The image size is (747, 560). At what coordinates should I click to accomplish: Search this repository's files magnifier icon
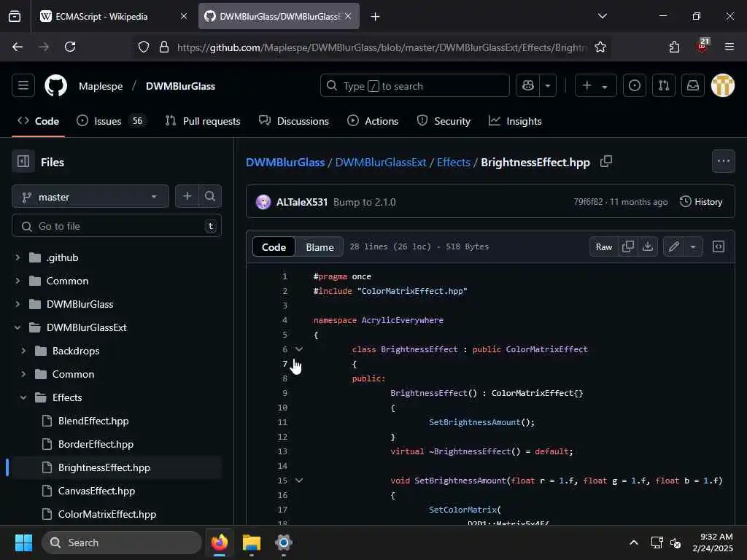(x=210, y=196)
